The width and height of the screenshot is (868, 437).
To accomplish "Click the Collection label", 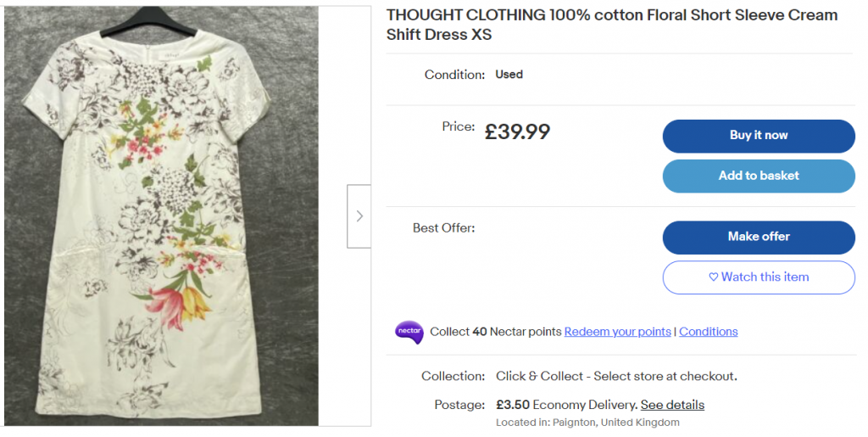I will [453, 376].
